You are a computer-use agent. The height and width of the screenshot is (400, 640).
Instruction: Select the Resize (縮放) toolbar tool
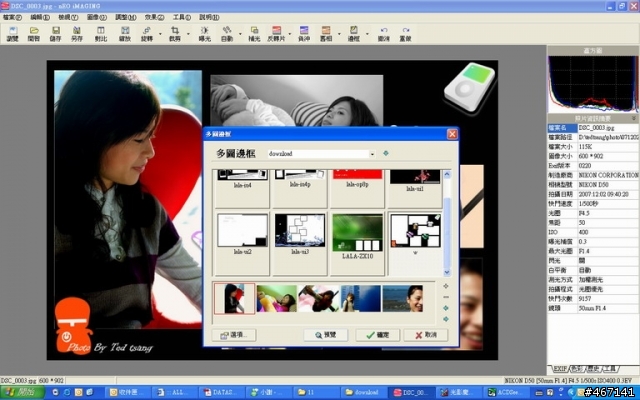coord(125,34)
